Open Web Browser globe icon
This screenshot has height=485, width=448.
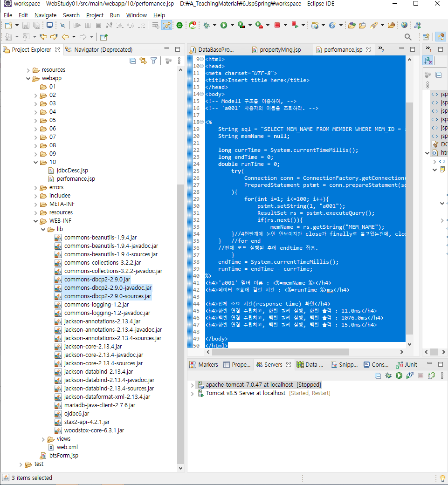tap(404, 25)
